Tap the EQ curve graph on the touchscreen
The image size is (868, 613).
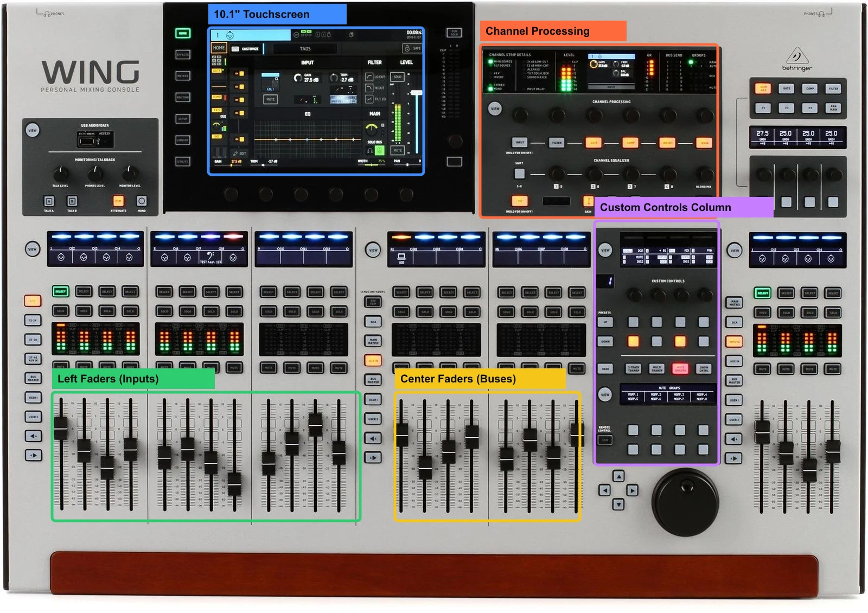click(x=308, y=138)
